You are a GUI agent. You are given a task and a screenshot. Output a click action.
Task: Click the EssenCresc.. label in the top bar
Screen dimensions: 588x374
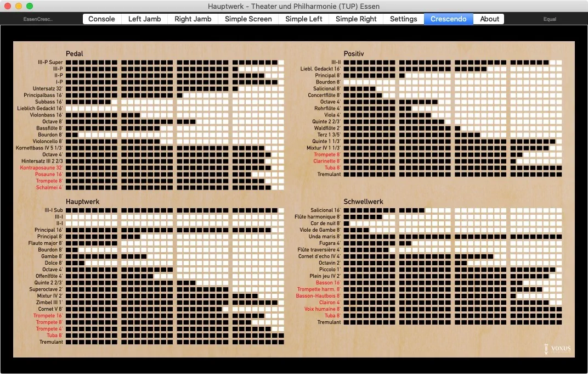pyautogui.click(x=38, y=19)
